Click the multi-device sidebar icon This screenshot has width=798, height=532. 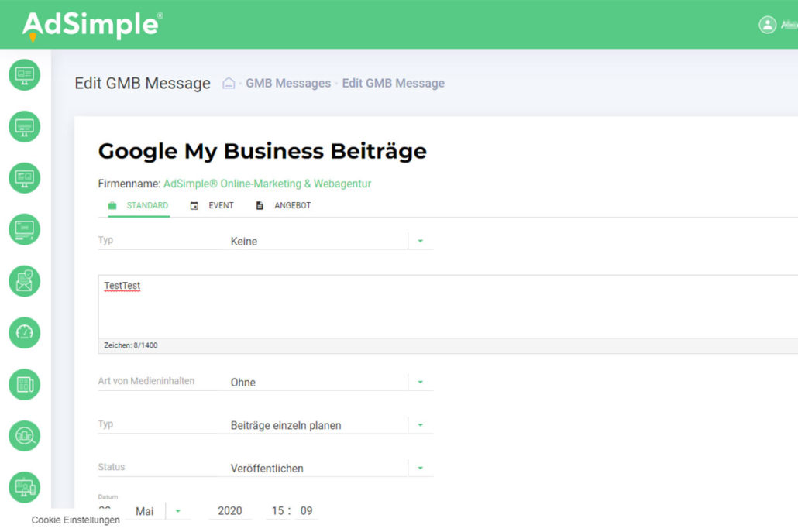point(24,487)
